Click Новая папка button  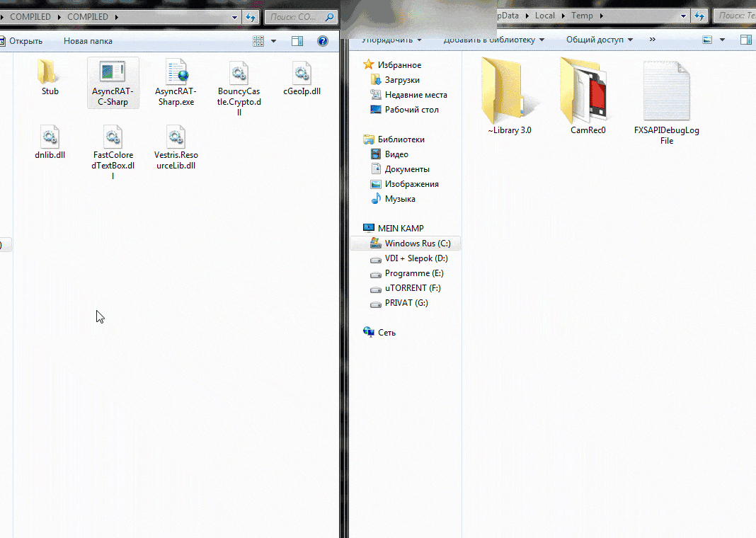(88, 41)
